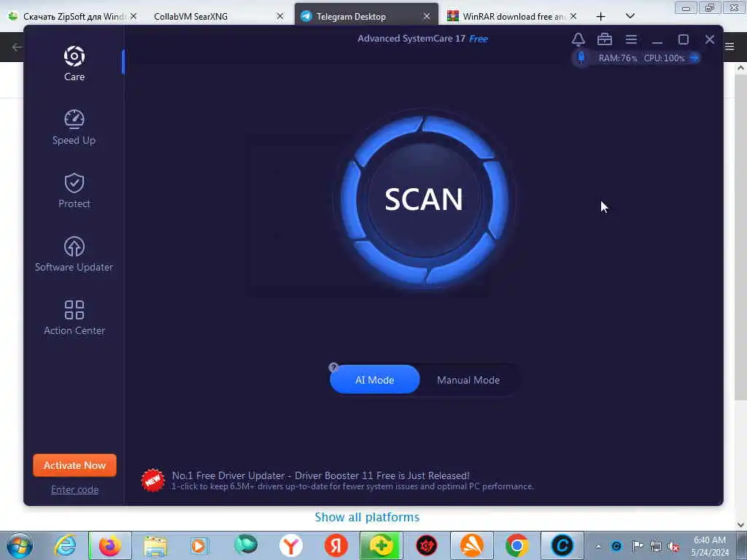Click the browser back arrow
The image size is (747, 560).
[17, 47]
